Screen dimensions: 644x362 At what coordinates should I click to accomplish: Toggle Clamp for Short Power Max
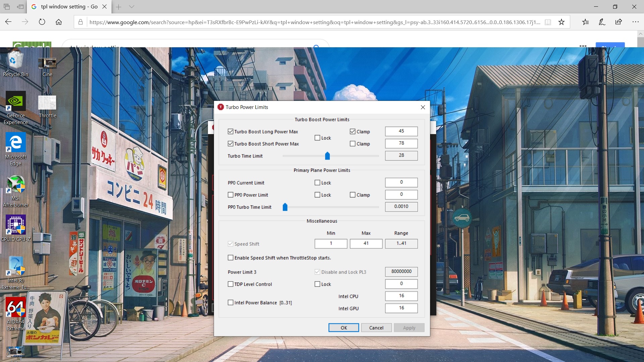353,143
